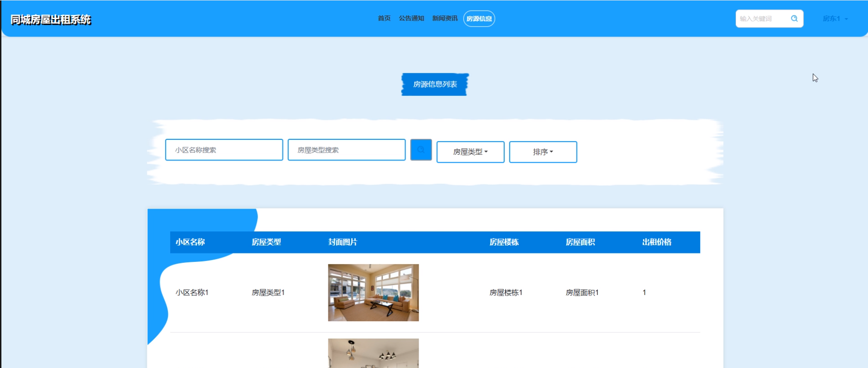
Task: Open the 房屋类型 dropdown filter
Action: [x=470, y=152]
